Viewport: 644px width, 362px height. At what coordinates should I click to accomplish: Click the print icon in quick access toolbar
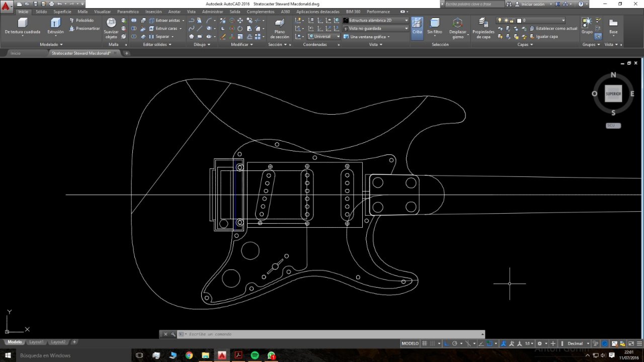click(51, 4)
